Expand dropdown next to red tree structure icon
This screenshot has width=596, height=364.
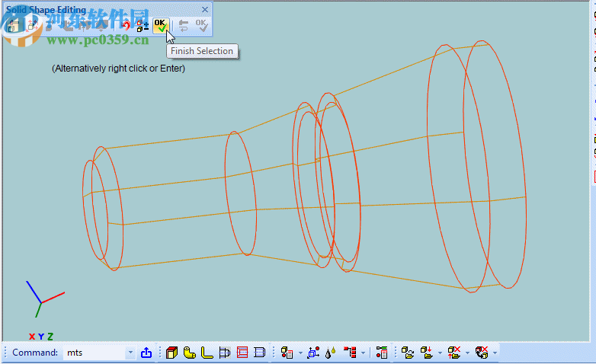pyautogui.click(x=363, y=353)
